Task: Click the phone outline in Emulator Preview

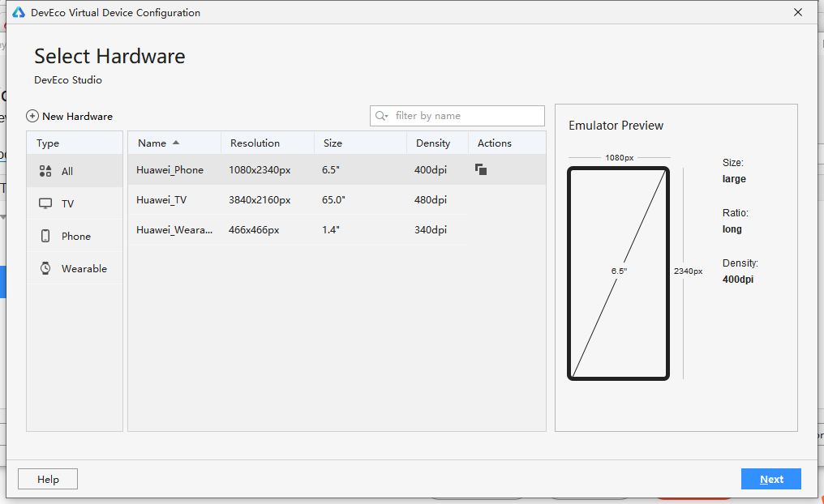Action: click(619, 273)
